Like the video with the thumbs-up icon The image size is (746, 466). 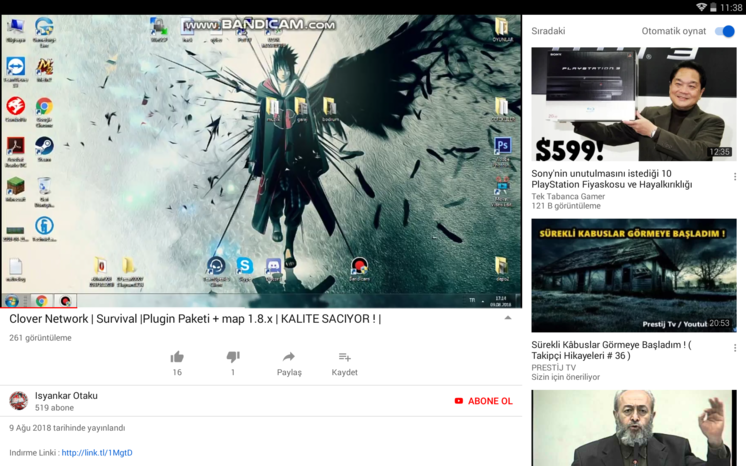click(177, 357)
